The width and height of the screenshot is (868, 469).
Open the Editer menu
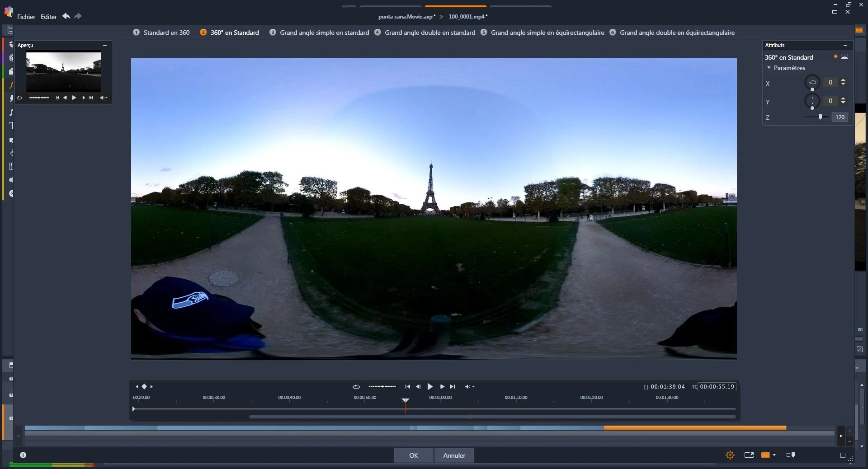(49, 17)
